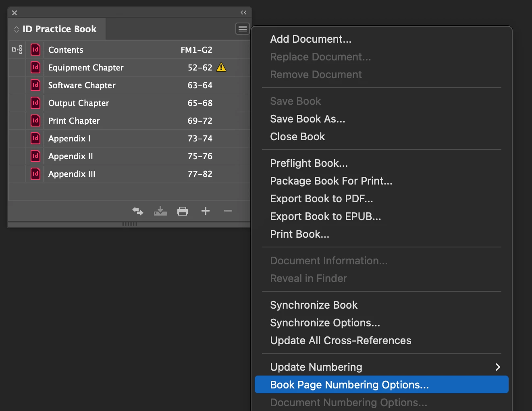
Task: Open the Book panel menu icon
Action: [243, 29]
